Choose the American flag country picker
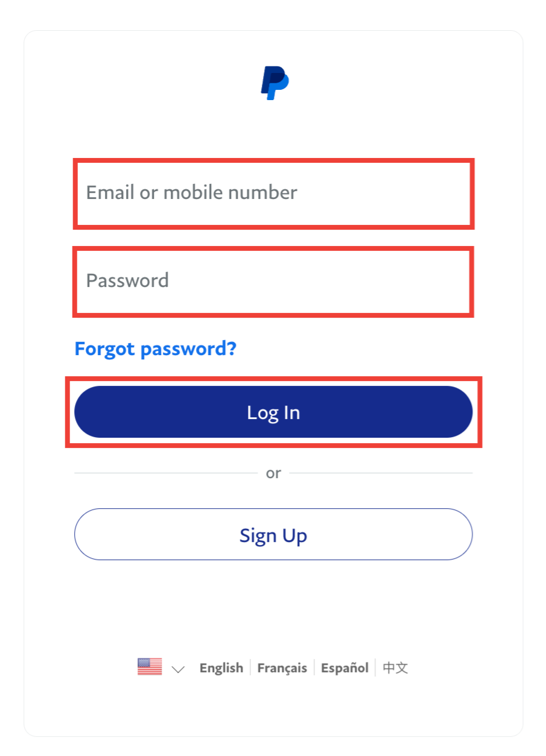The height and width of the screenshot is (756, 546). click(x=150, y=667)
